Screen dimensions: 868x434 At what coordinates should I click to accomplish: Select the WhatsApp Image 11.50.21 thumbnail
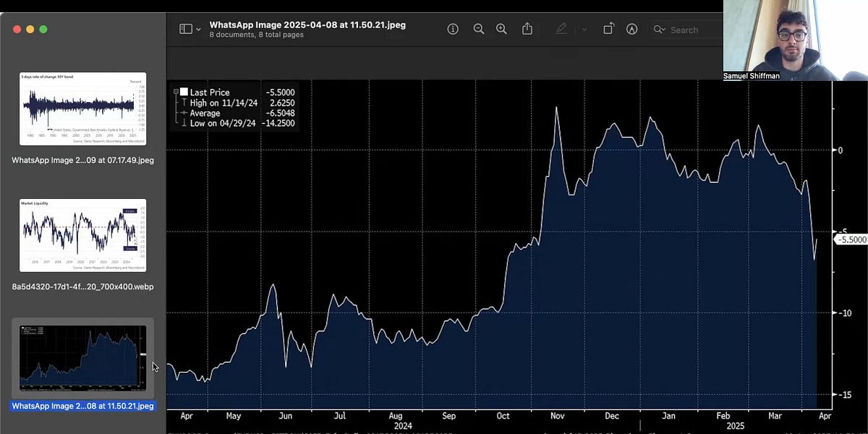pyautogui.click(x=82, y=358)
